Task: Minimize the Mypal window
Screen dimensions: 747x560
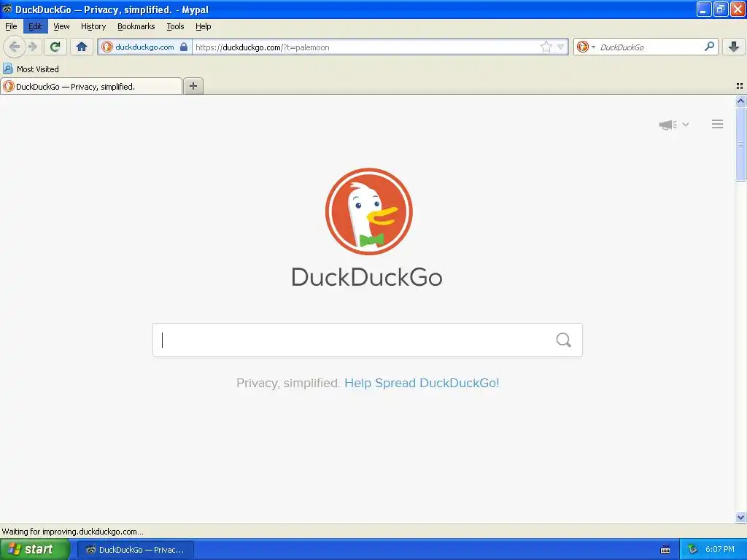Action: [x=704, y=9]
